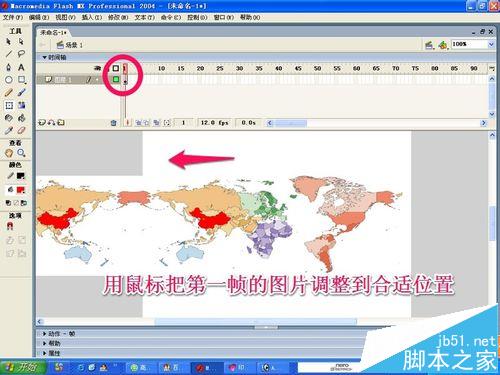Pick the Line tool
This screenshot has width=500, height=375.
pos(9,54)
